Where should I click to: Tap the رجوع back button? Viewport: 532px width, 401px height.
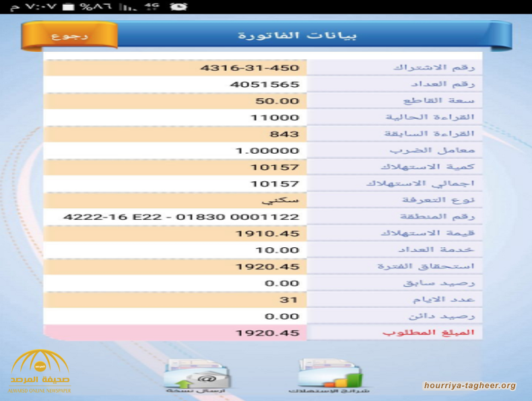coord(69,36)
